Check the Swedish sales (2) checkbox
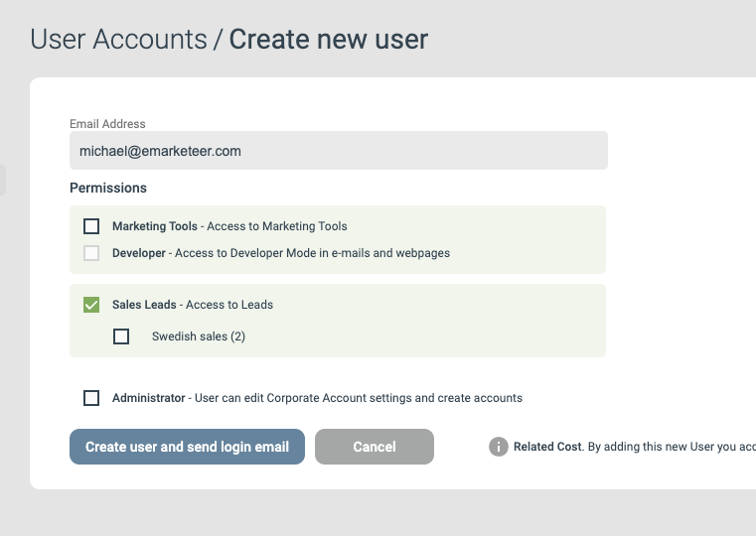The width and height of the screenshot is (756, 536). (121, 336)
